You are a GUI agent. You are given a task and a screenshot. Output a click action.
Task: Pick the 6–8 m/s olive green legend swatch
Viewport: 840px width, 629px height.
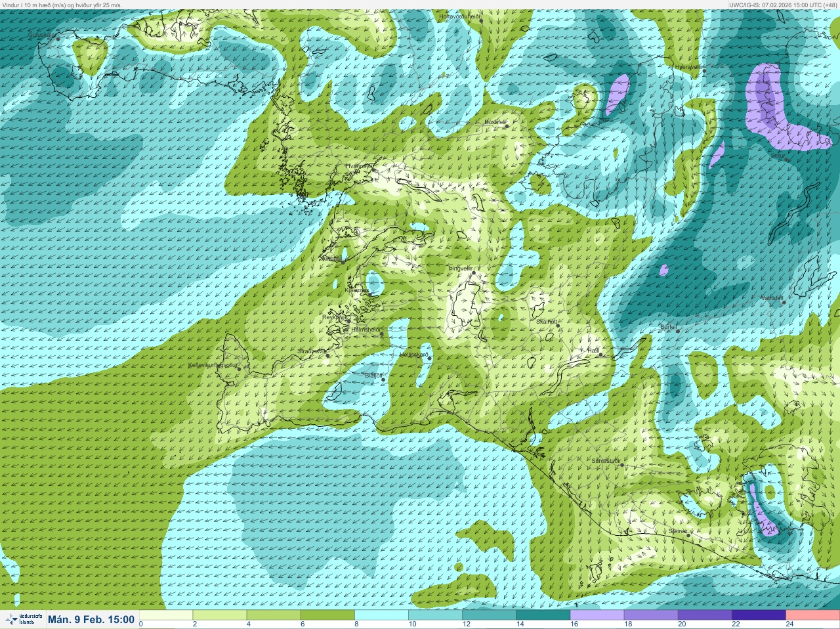pyautogui.click(x=328, y=615)
